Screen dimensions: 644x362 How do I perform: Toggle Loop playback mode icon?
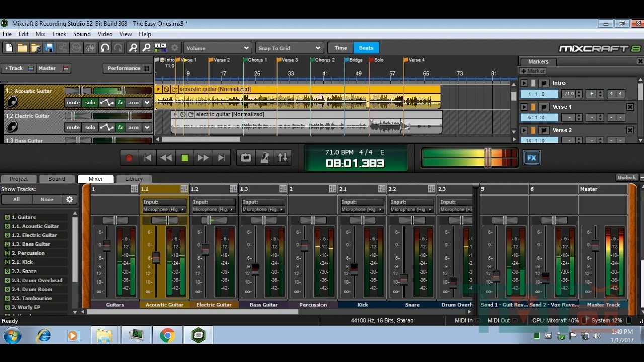point(246,158)
